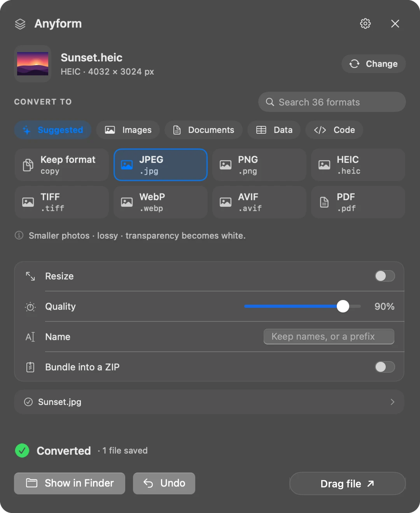Switch to the Images tab
Viewport: 420px width, 513px height.
pyautogui.click(x=128, y=130)
